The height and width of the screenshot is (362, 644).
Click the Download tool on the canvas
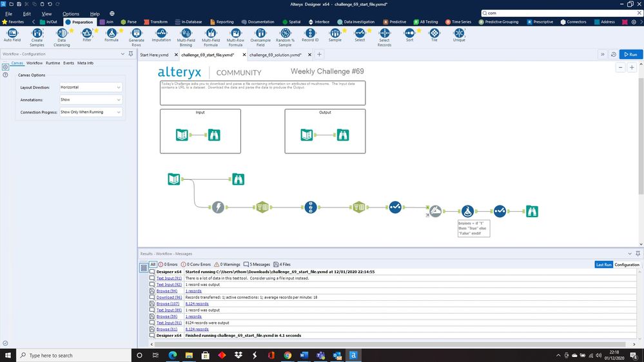[218, 207]
